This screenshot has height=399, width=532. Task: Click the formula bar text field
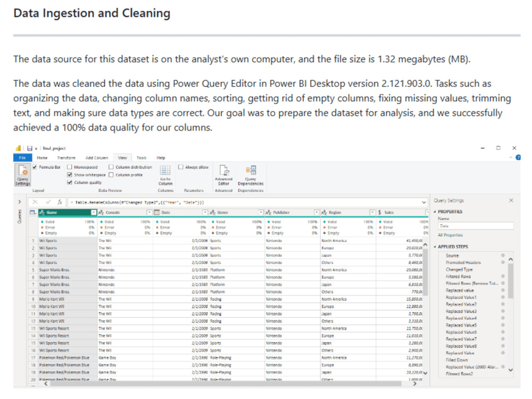244,202
